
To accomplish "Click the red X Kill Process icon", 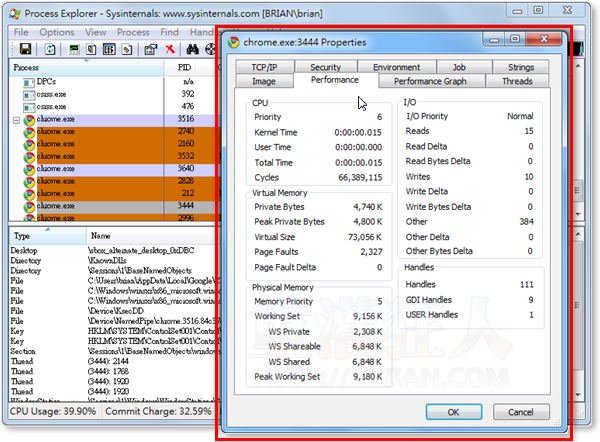I will click(170, 49).
